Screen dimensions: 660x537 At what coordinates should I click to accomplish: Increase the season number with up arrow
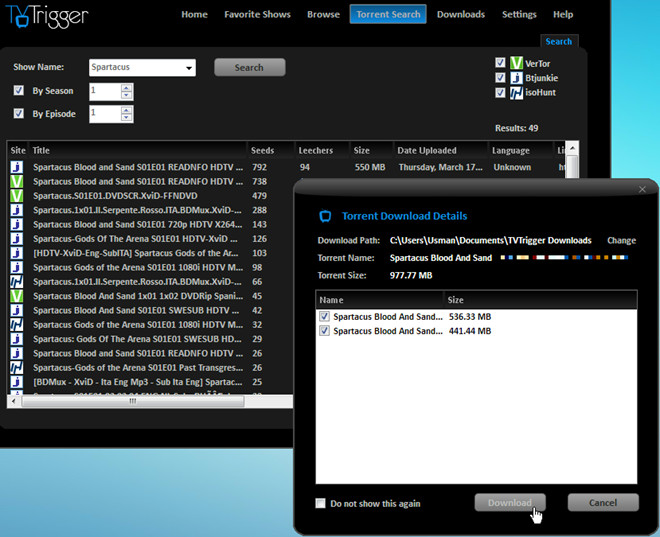[127, 88]
